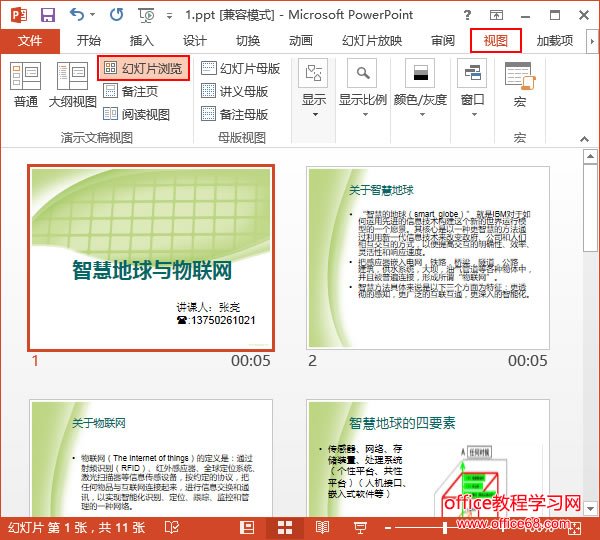Switch to the 切换 ribbon tab
600x540 pixels.
click(x=248, y=41)
